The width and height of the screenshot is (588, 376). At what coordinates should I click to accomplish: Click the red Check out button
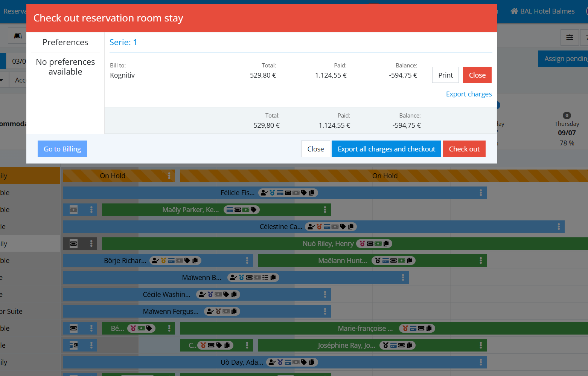click(464, 149)
